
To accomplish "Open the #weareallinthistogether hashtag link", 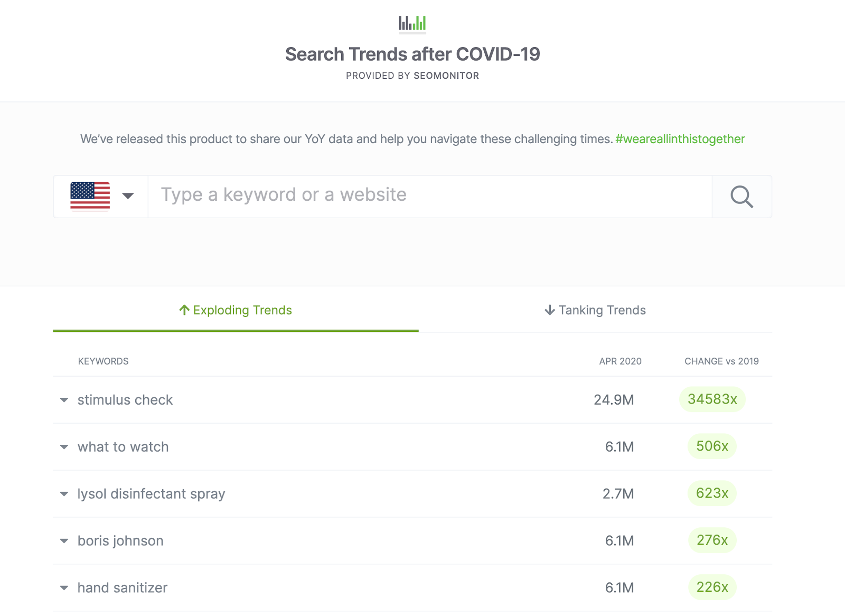I will pos(680,139).
